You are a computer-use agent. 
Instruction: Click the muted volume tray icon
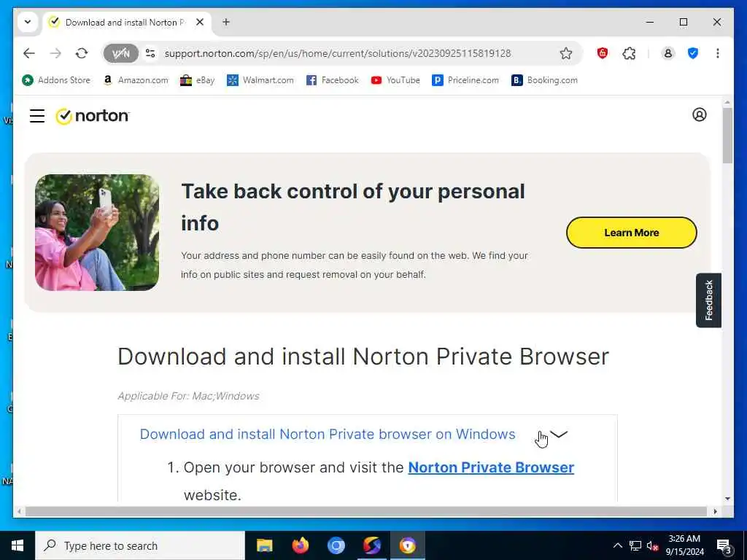pos(653,545)
